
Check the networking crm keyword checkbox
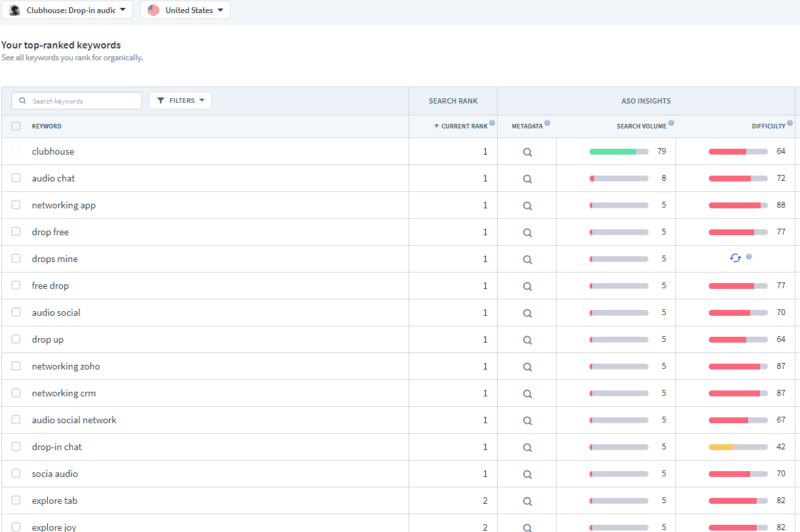(x=16, y=393)
